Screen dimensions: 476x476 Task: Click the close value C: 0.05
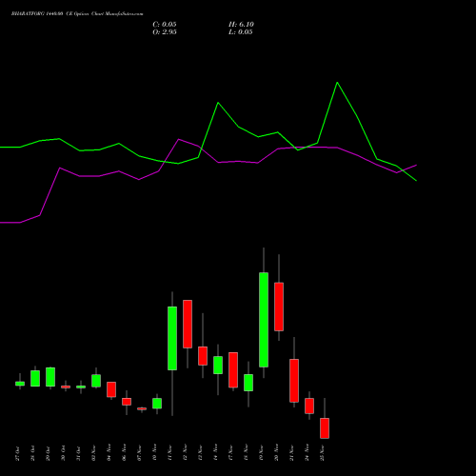165,25
